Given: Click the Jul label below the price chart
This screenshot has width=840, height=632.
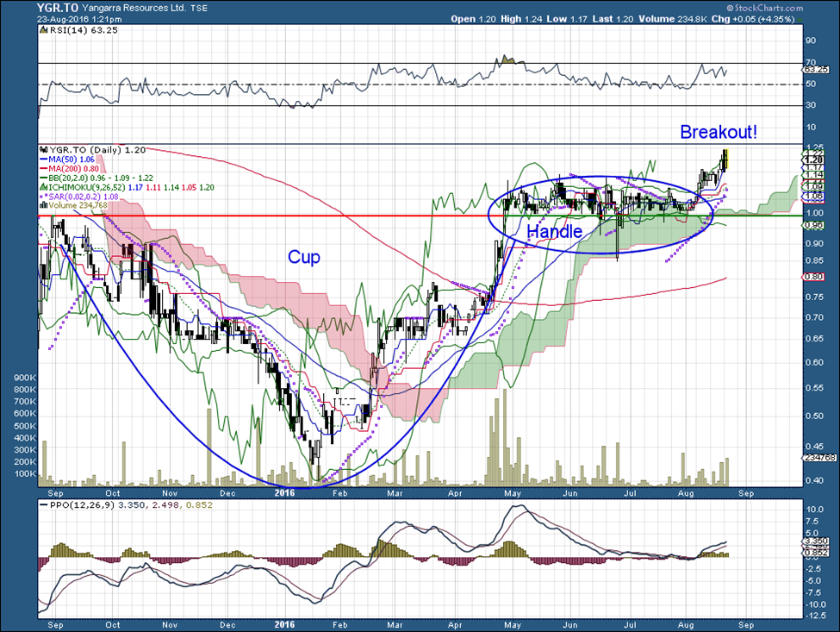Looking at the screenshot, I should click(x=631, y=493).
